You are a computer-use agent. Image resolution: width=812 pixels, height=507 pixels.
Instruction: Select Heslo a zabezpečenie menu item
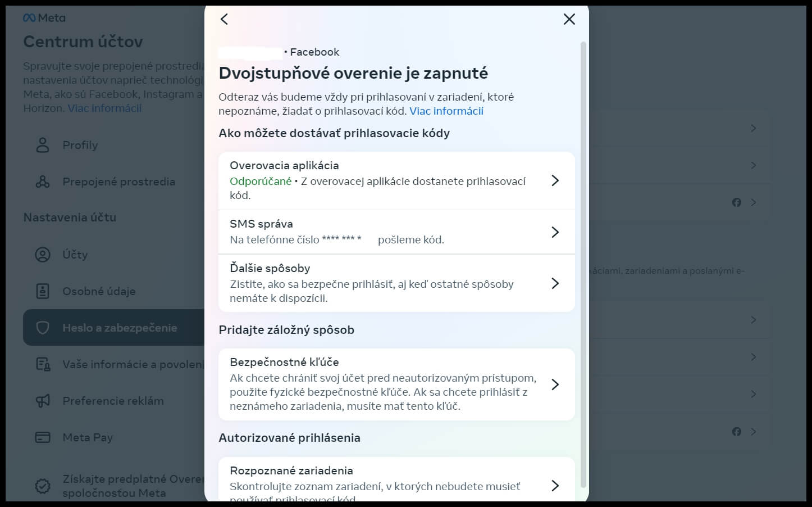pyautogui.click(x=114, y=328)
